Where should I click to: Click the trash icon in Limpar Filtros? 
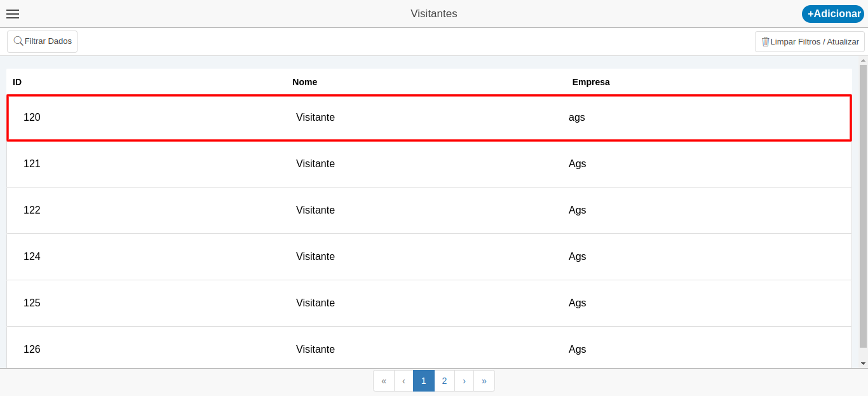(x=765, y=42)
